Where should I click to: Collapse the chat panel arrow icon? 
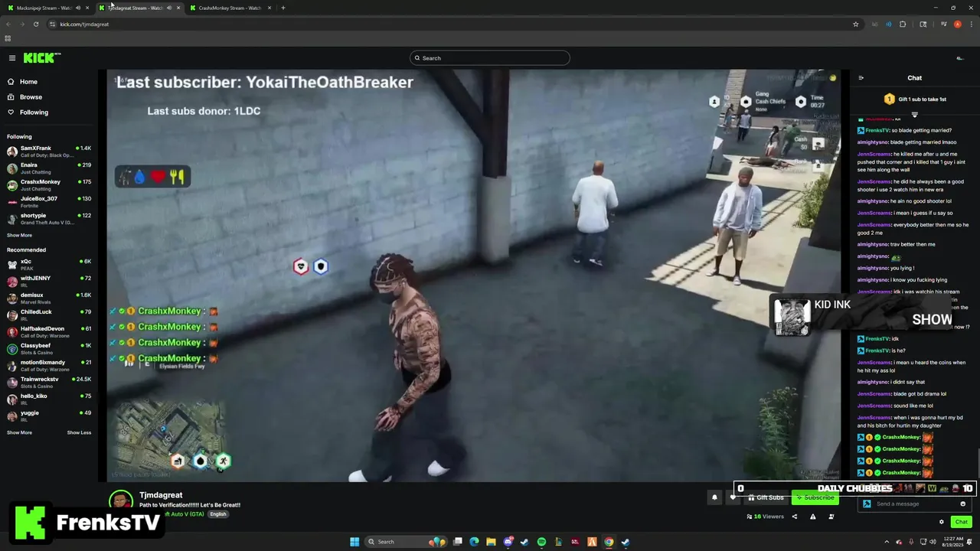(861, 78)
